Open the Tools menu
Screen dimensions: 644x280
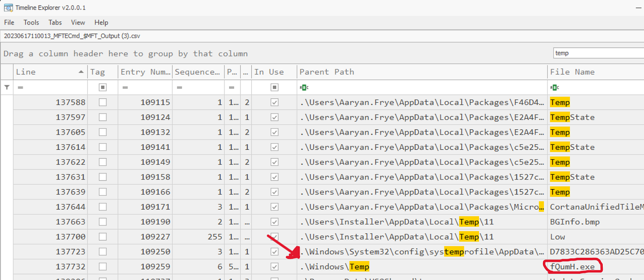[31, 22]
